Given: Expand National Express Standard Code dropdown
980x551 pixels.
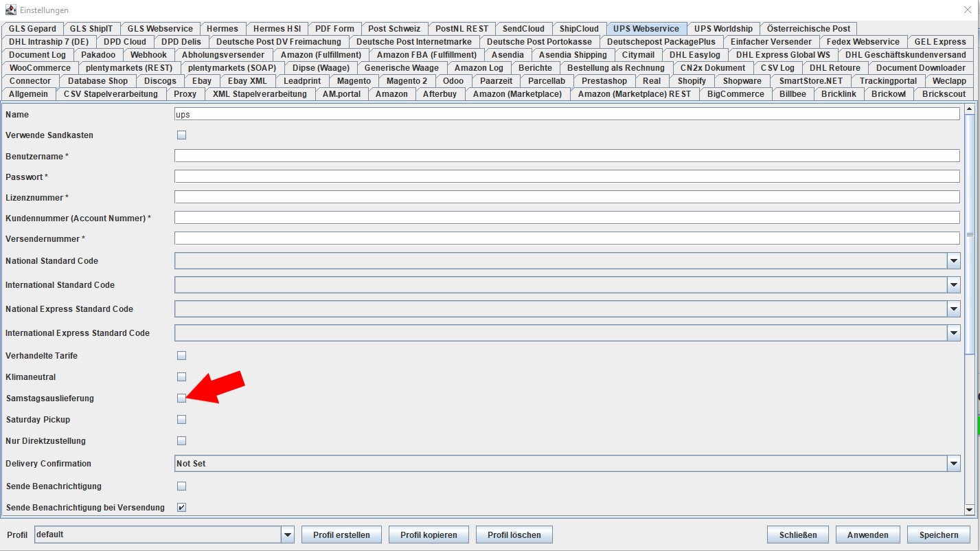Looking at the screenshot, I should 953,309.
